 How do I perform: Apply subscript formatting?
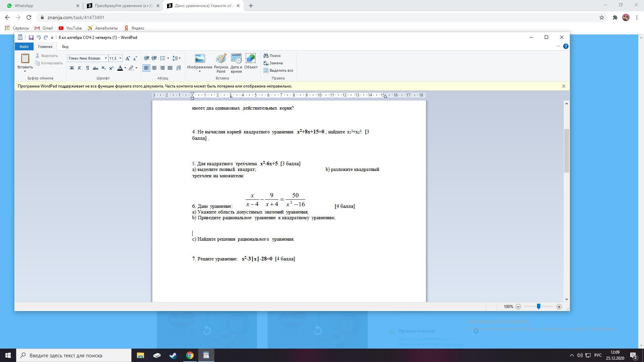103,68
